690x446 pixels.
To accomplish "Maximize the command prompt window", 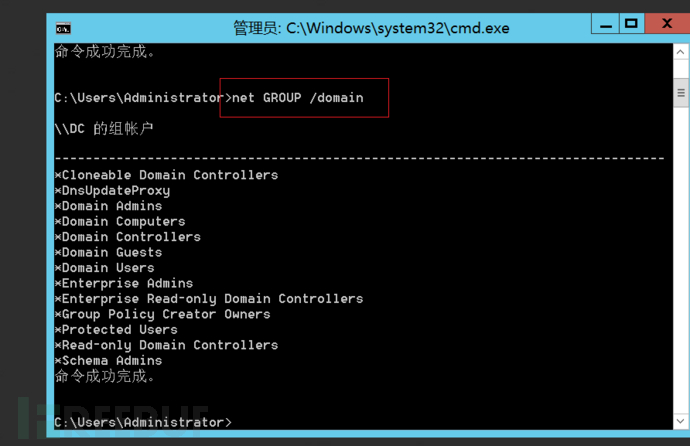I will [631, 24].
